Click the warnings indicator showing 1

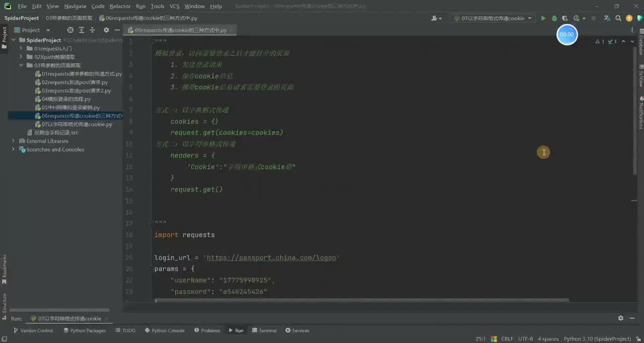(x=600, y=42)
